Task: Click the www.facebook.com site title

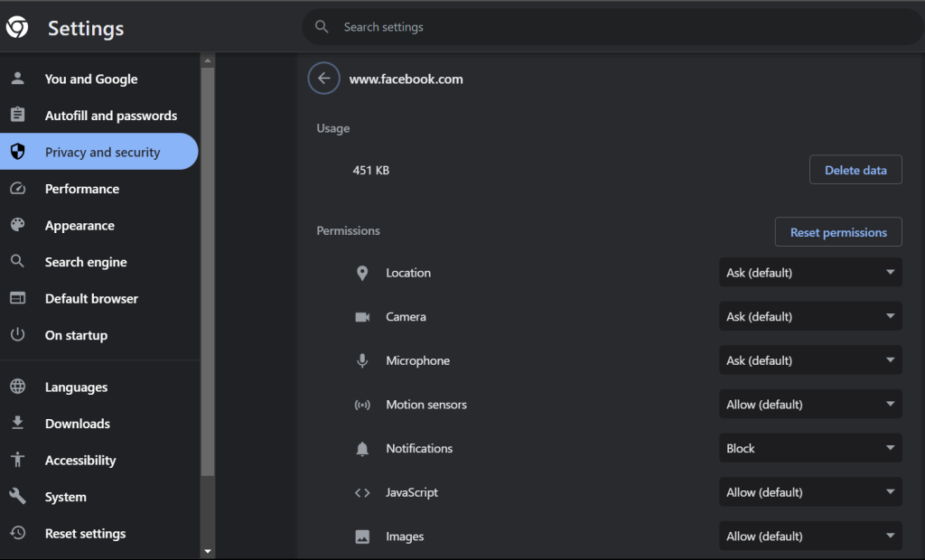Action: 406,79
